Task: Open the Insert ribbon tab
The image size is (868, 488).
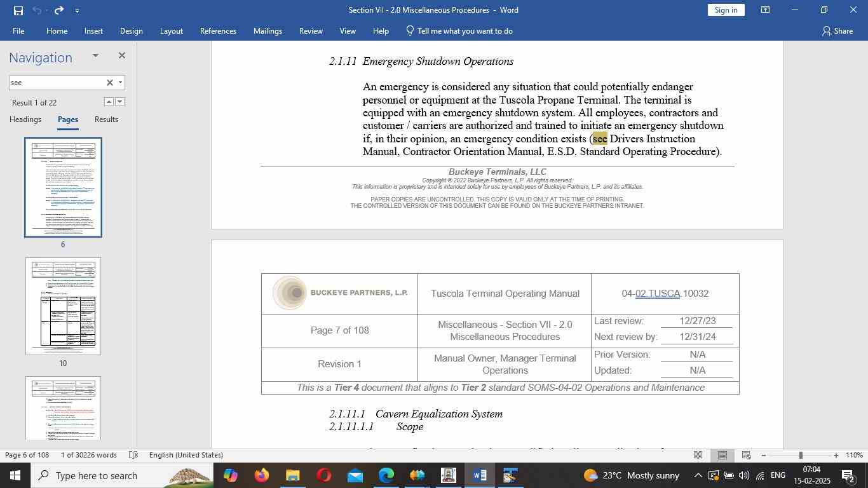Action: (93, 30)
